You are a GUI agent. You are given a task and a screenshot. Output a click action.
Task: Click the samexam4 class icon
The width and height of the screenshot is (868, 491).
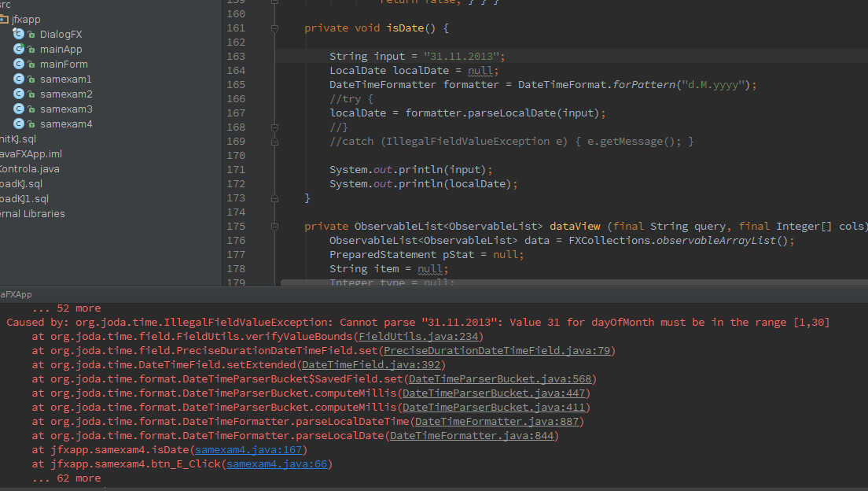[x=18, y=124]
